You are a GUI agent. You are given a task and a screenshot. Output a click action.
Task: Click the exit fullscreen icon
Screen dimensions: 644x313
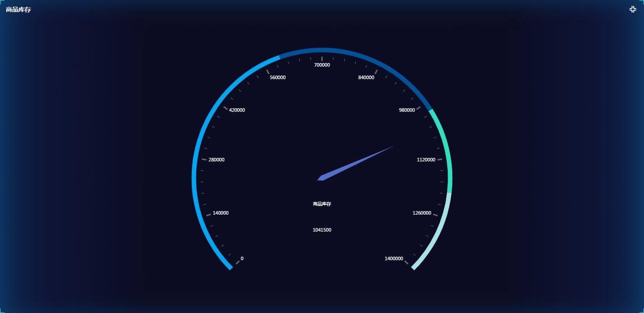632,9
